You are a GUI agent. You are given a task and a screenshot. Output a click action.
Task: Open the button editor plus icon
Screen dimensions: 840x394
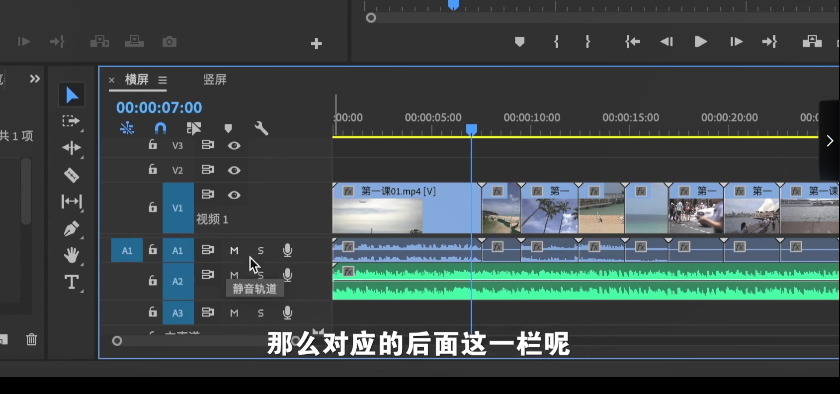click(x=316, y=43)
